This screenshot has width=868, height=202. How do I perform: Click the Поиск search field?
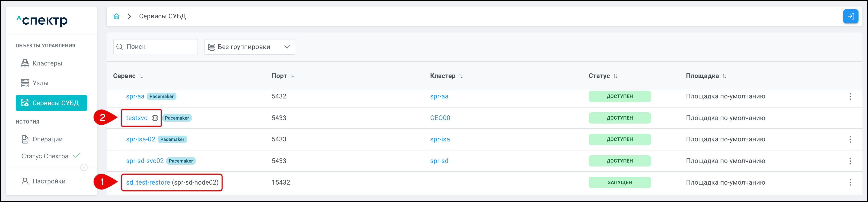158,47
